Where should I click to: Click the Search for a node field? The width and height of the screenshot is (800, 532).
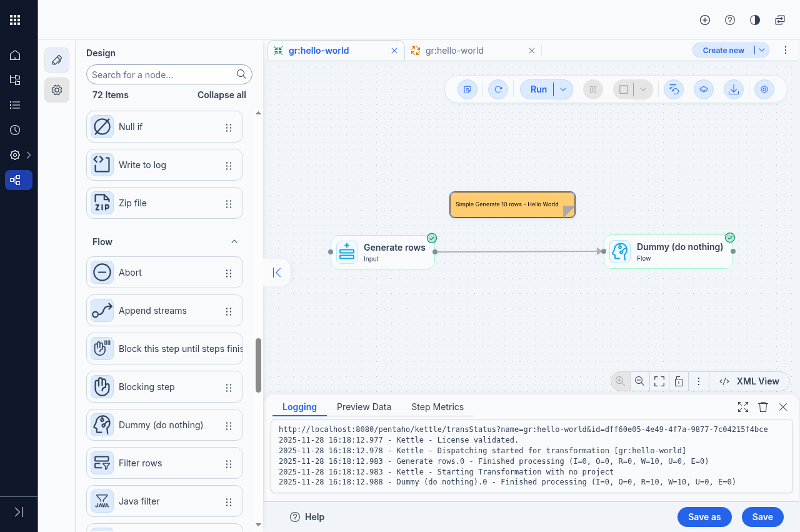(162, 74)
